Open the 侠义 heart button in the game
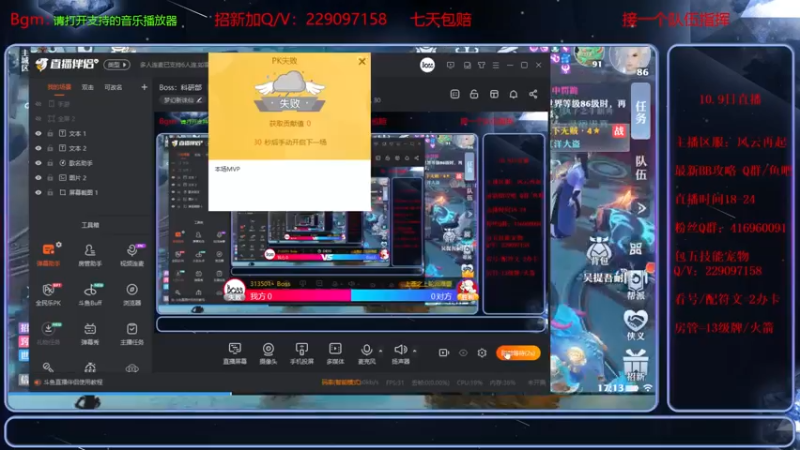The width and height of the screenshot is (800, 450). click(636, 325)
